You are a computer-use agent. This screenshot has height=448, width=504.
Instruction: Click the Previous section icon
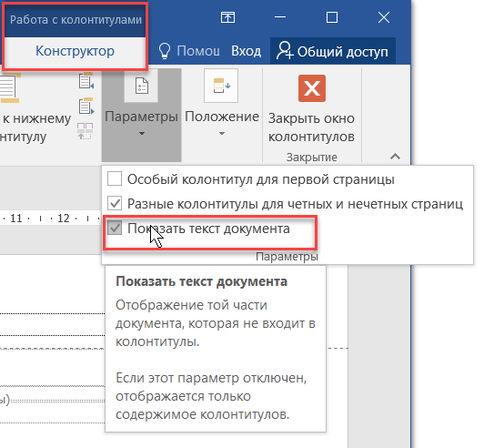86,81
